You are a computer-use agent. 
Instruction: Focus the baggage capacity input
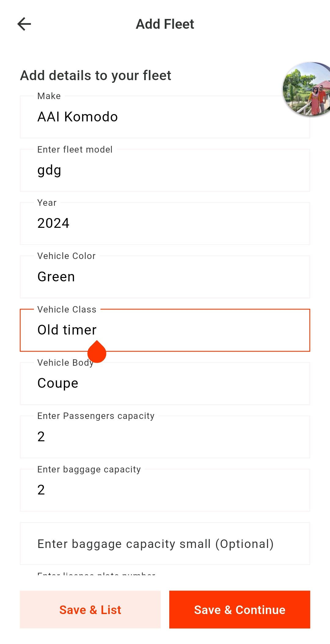(x=165, y=490)
